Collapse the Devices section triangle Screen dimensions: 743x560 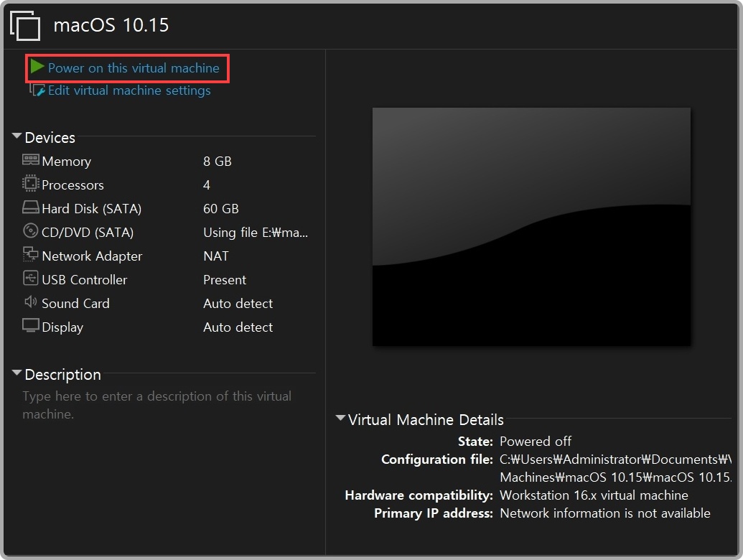point(17,136)
